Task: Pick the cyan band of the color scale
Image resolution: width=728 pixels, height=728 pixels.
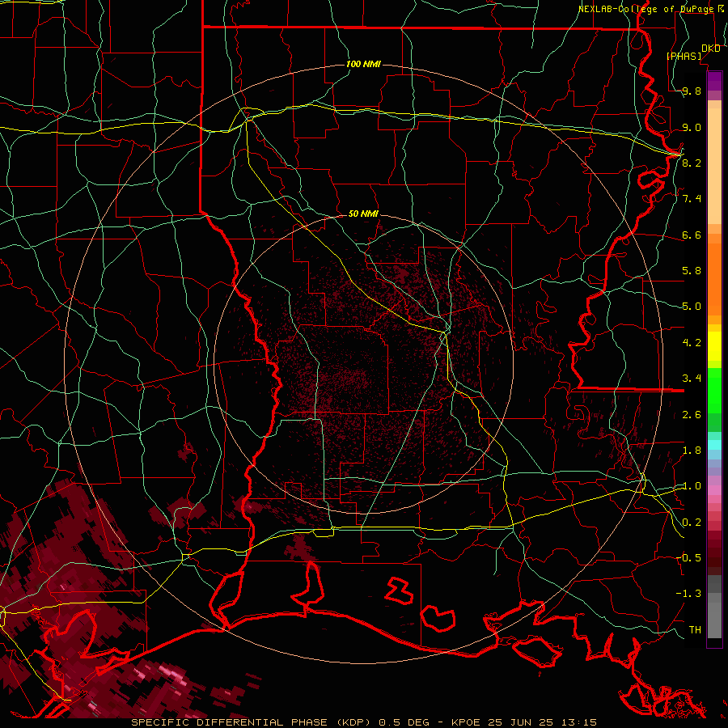Action: tap(714, 445)
